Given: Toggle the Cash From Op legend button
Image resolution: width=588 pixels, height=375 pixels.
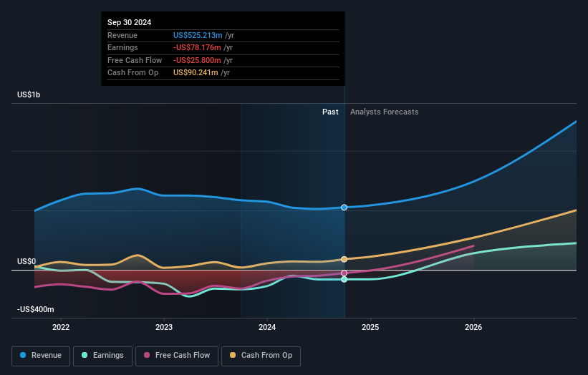Looking at the screenshot, I should coord(261,356).
